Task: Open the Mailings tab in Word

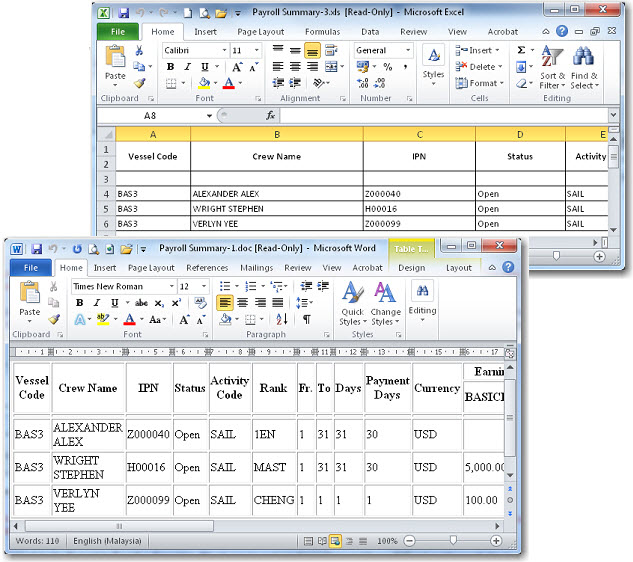Action: [x=256, y=268]
